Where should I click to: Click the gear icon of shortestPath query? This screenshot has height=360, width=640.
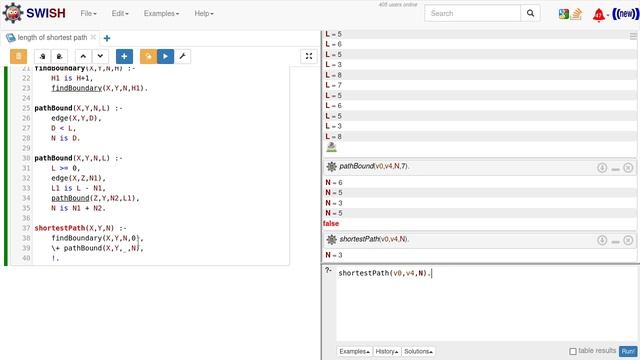pos(331,239)
